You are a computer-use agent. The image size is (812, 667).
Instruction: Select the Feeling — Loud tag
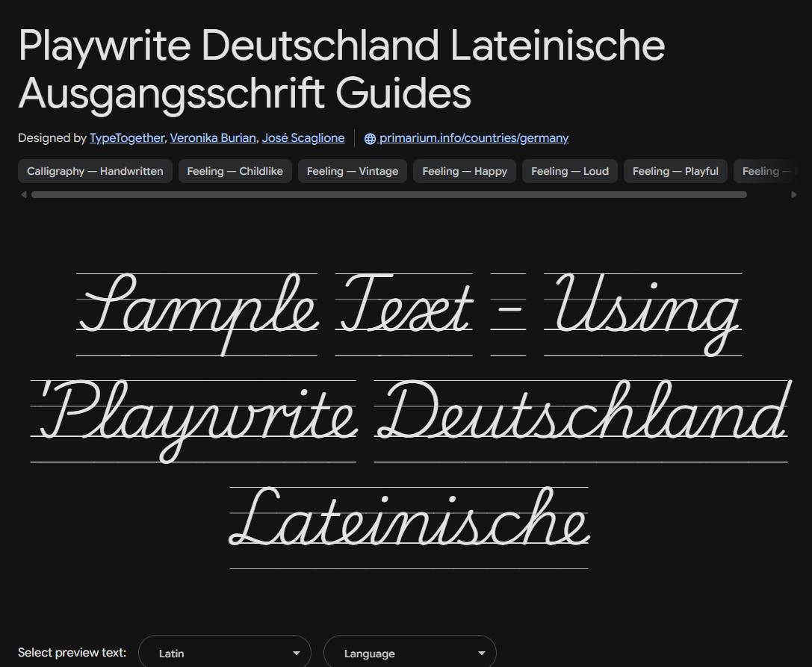(x=570, y=171)
